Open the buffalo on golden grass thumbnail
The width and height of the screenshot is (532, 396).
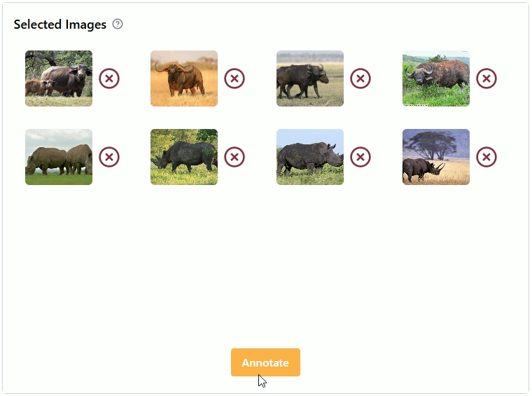pyautogui.click(x=184, y=78)
